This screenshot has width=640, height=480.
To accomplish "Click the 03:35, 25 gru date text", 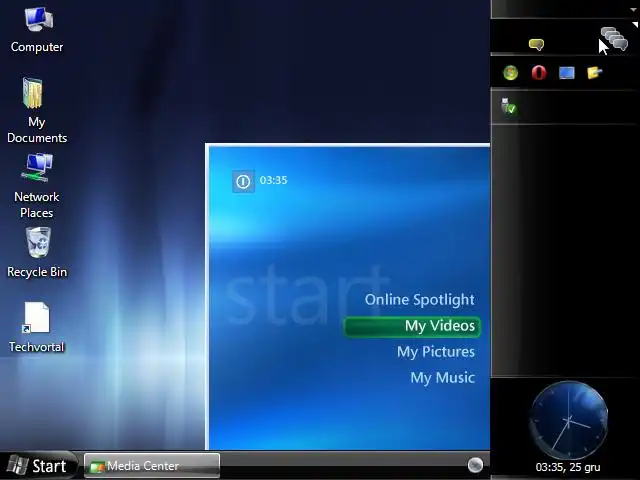I will [568, 467].
